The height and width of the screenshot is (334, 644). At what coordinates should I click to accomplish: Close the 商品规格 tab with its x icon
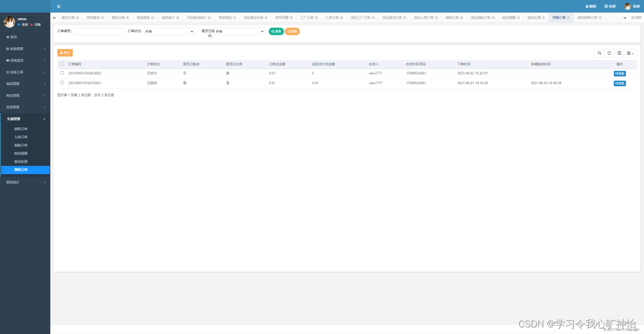152,18
